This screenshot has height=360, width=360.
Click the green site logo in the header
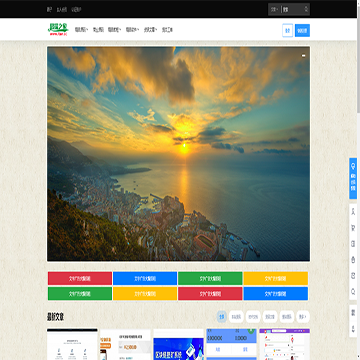(x=58, y=30)
